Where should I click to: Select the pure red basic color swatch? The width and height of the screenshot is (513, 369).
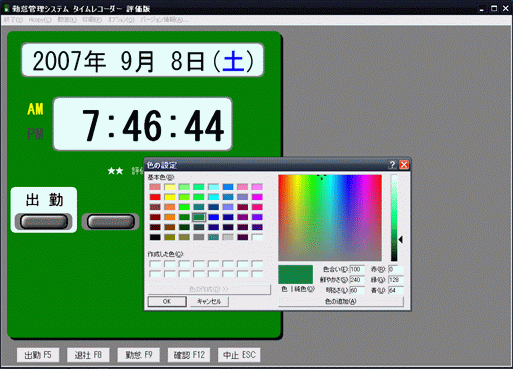[x=155, y=197]
